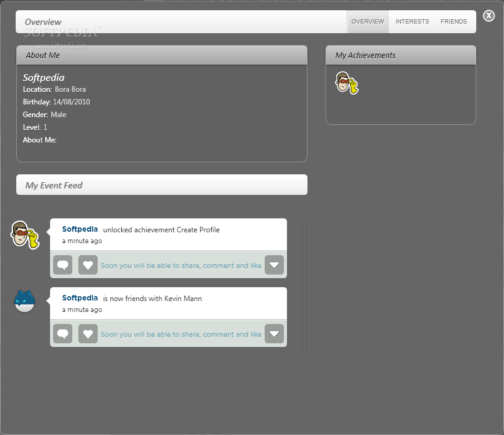Click 'Soon you will be able' text in Create Profile event
The image size is (504, 435).
pos(181,265)
